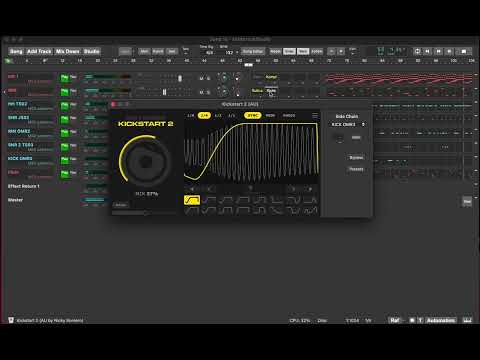Select the 1/8 rate in Kickstart
This screenshot has width=480, height=360.
191,116
